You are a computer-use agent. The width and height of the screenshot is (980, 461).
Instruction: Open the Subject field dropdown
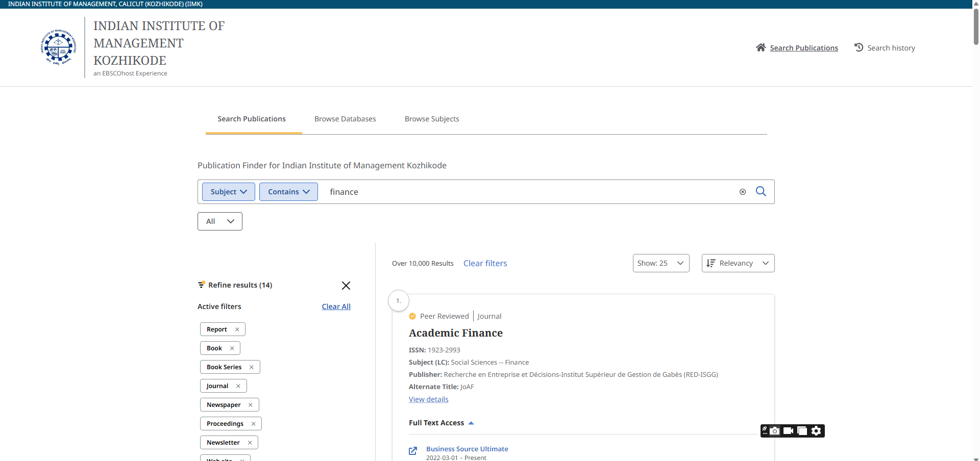(228, 192)
